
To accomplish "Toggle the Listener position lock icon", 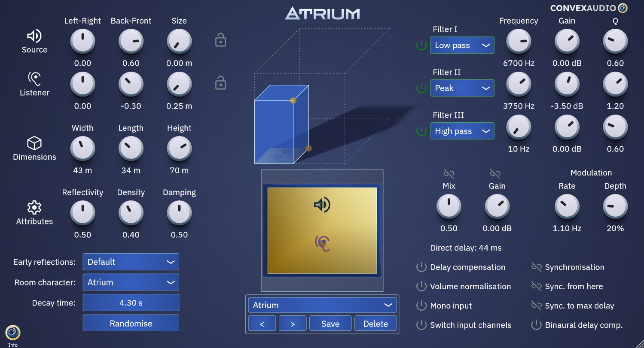I will click(220, 82).
